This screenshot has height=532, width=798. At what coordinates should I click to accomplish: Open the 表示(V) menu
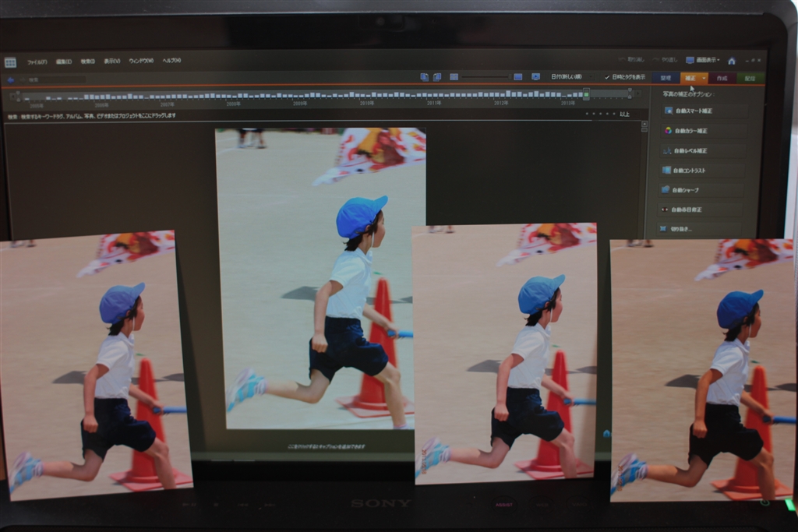pyautogui.click(x=112, y=61)
